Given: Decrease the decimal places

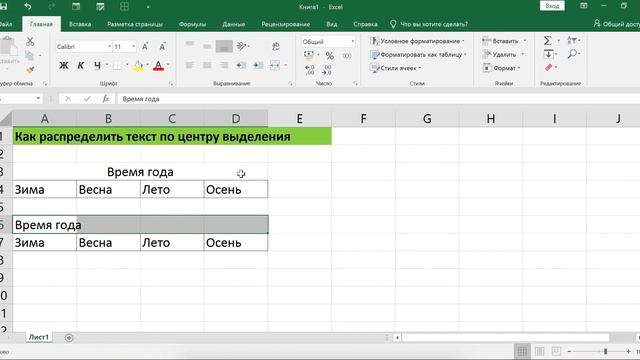Looking at the screenshot, I should 327,70.
